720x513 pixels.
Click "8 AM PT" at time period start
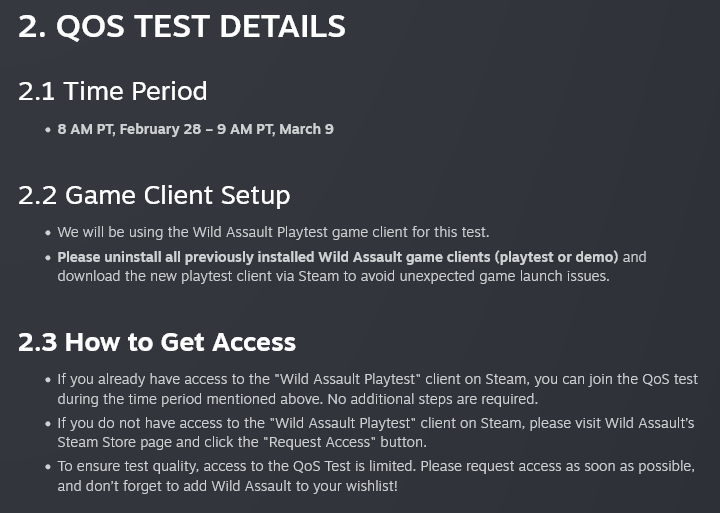86,129
